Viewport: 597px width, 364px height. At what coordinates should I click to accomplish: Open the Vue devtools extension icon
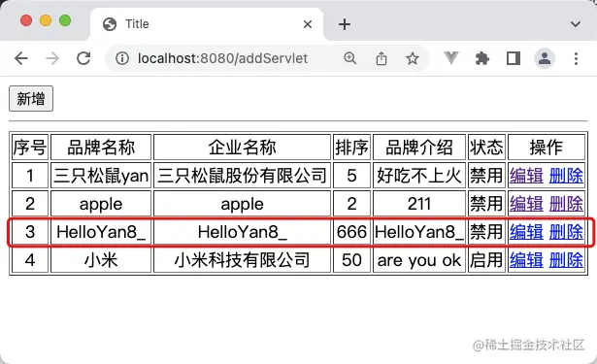coord(451,58)
